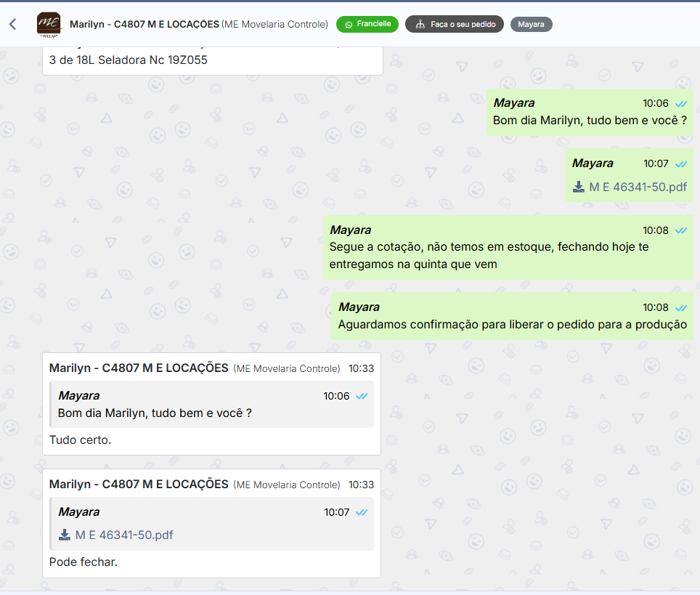Image resolution: width=700 pixels, height=595 pixels.
Task: Jump to quoted Bom dia Marilyn message
Action: click(155, 413)
